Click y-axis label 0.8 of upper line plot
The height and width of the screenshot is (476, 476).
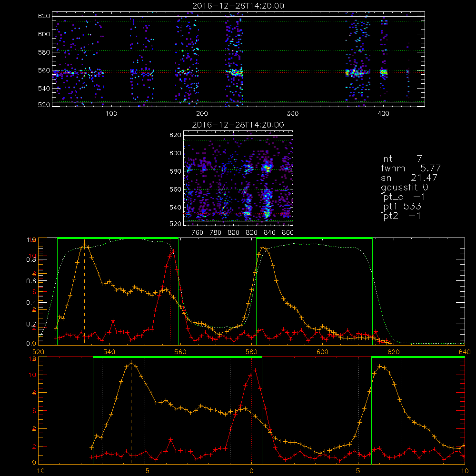[31, 259]
